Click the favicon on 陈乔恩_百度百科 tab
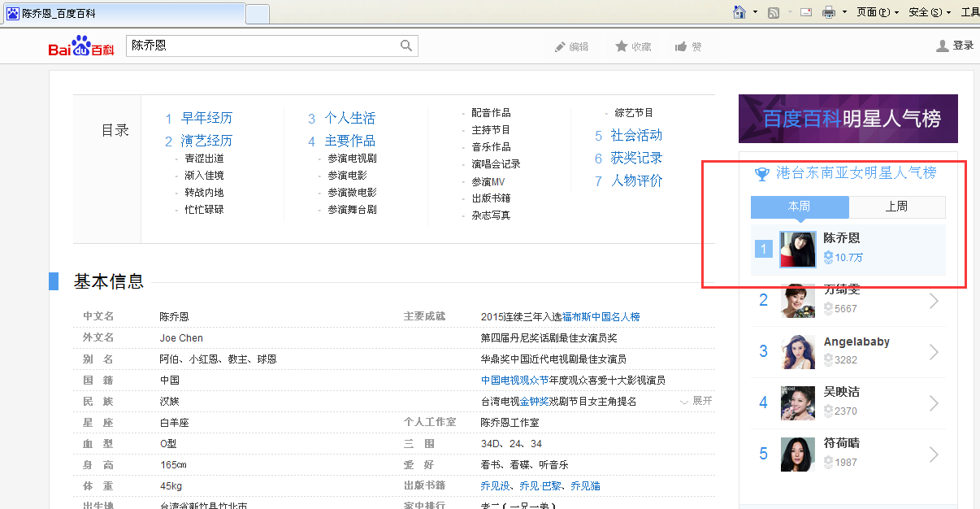This screenshot has width=980, height=509. pos(14,13)
